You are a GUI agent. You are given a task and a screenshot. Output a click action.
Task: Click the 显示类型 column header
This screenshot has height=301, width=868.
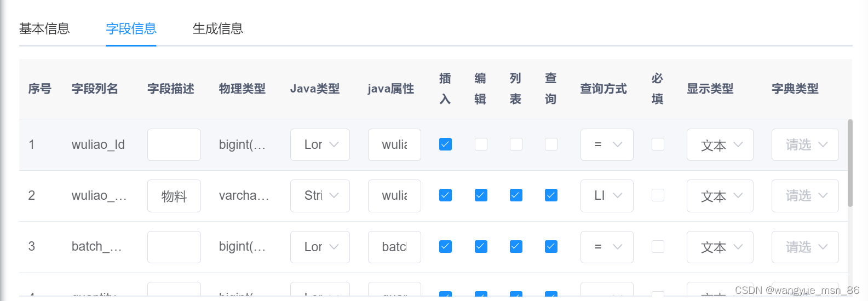click(x=710, y=89)
